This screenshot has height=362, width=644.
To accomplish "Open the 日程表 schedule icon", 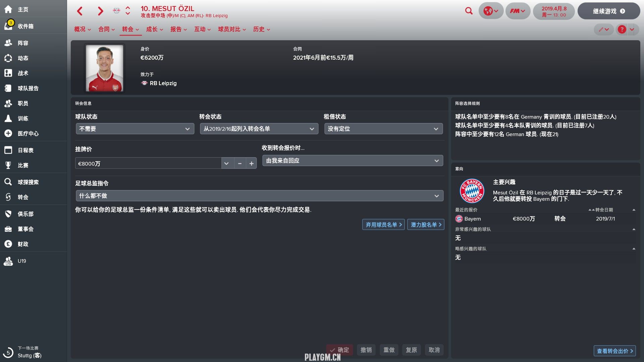I will [8, 150].
